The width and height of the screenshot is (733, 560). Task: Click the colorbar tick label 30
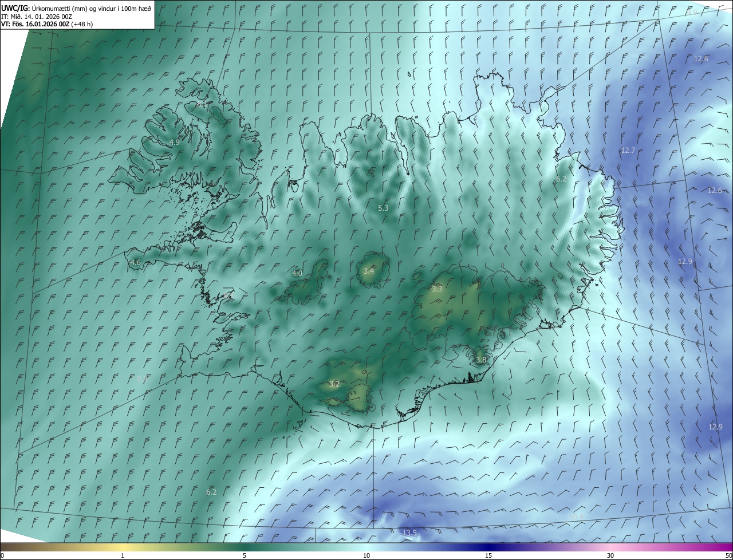[610, 556]
